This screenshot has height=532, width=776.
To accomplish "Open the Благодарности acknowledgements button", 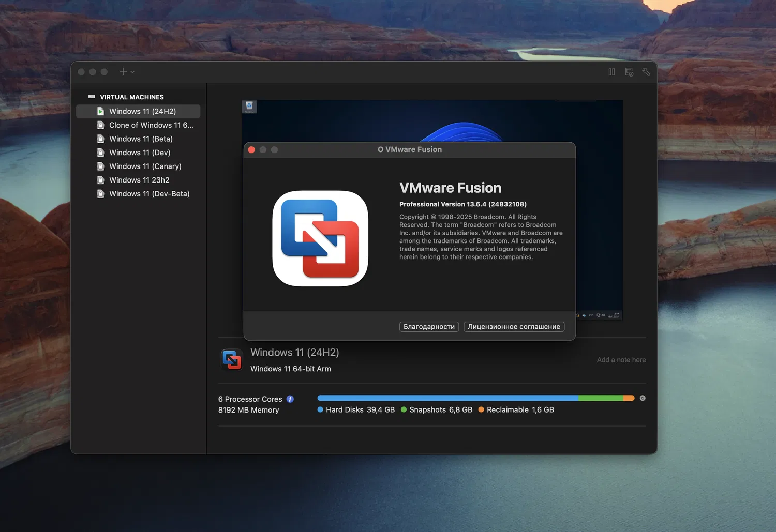I will (429, 327).
